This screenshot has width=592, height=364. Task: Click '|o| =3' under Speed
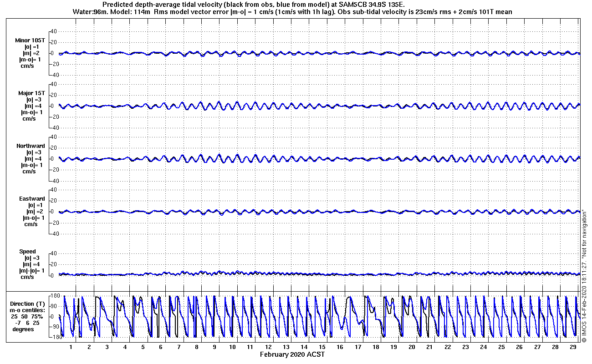tap(32, 258)
